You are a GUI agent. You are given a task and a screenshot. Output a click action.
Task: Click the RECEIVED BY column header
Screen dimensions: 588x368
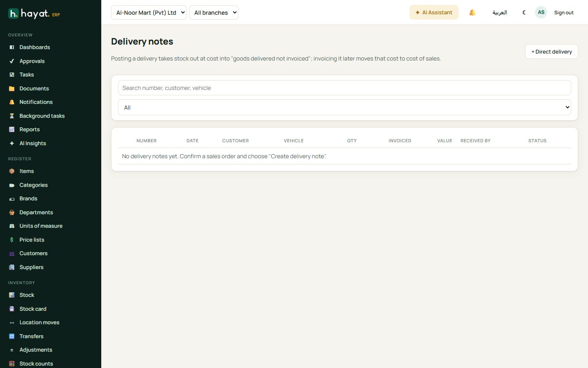[475, 141]
